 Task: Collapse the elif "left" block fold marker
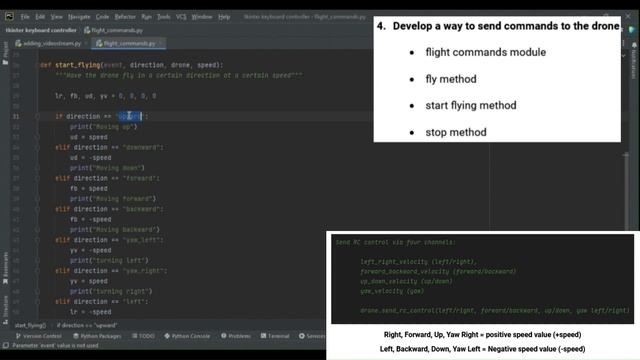[x=37, y=302]
